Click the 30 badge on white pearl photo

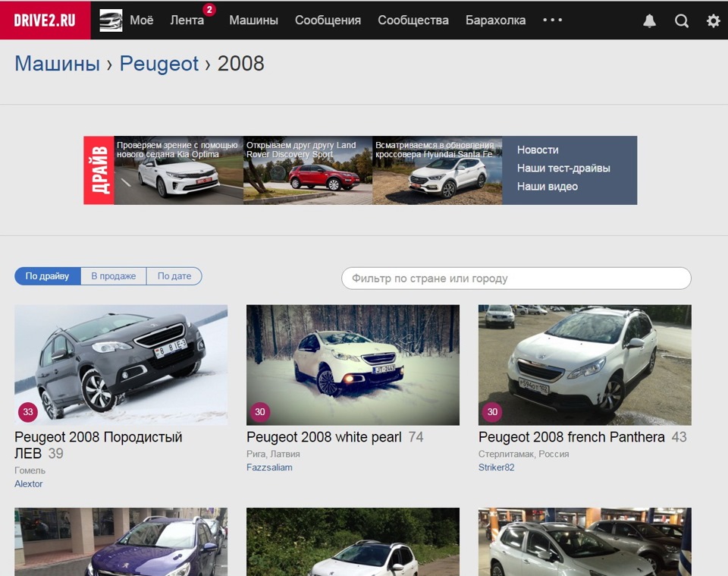point(260,411)
